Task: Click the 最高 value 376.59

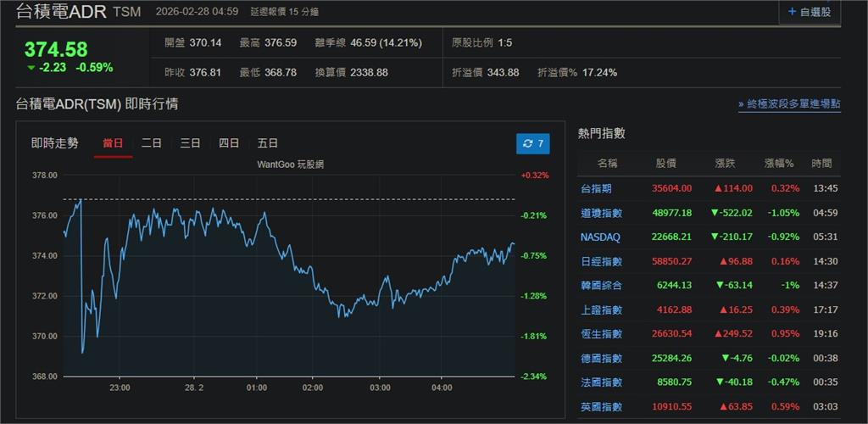Action: pos(281,42)
